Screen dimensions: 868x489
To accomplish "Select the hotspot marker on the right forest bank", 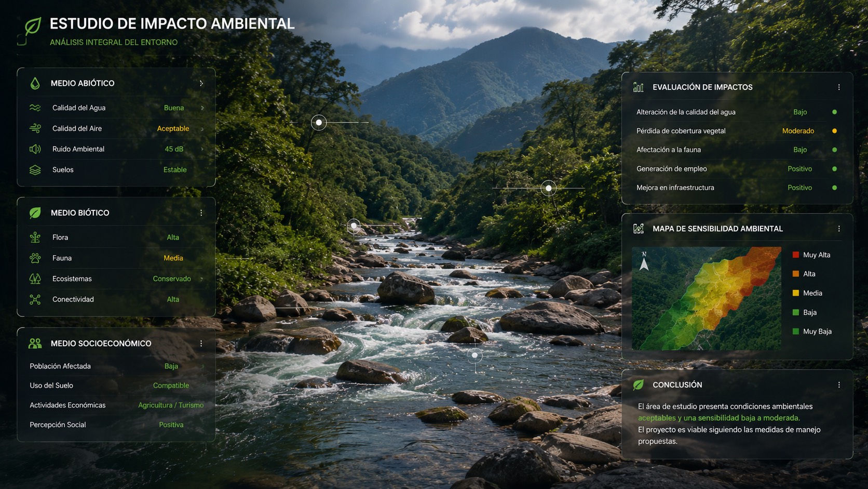I will [549, 188].
